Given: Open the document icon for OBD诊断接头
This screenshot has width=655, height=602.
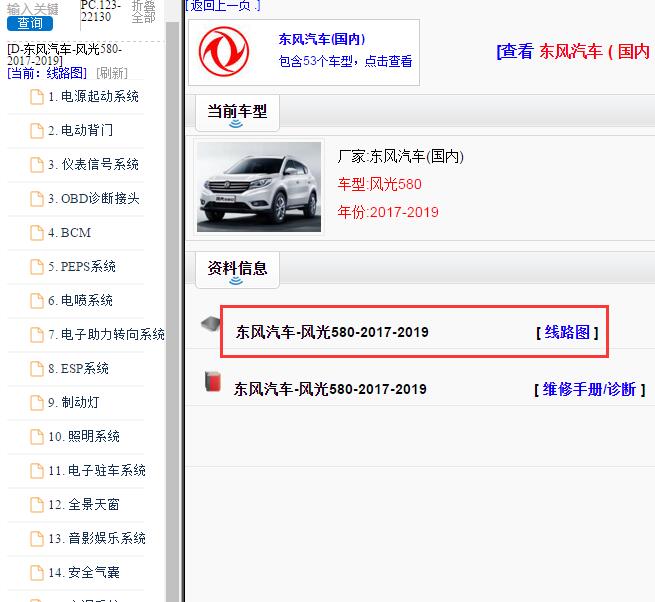Looking at the screenshot, I should coord(37,199).
